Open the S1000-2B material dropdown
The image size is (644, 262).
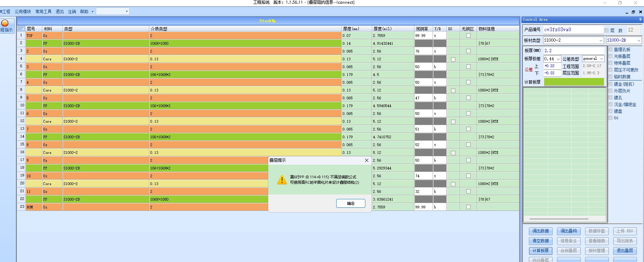pyautogui.click(x=639, y=40)
